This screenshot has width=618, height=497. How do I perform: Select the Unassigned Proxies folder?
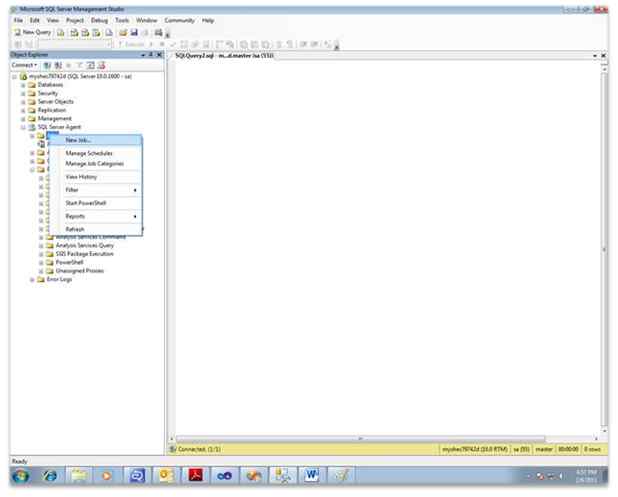75,271
